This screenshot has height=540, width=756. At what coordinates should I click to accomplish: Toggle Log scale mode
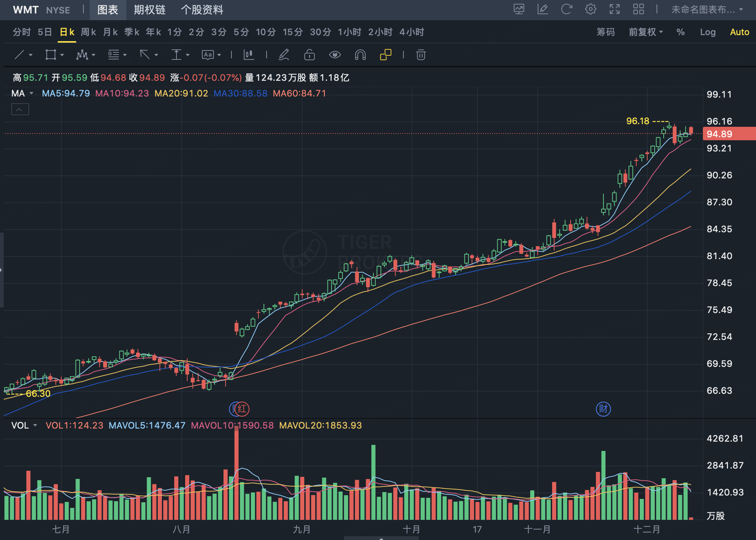707,32
